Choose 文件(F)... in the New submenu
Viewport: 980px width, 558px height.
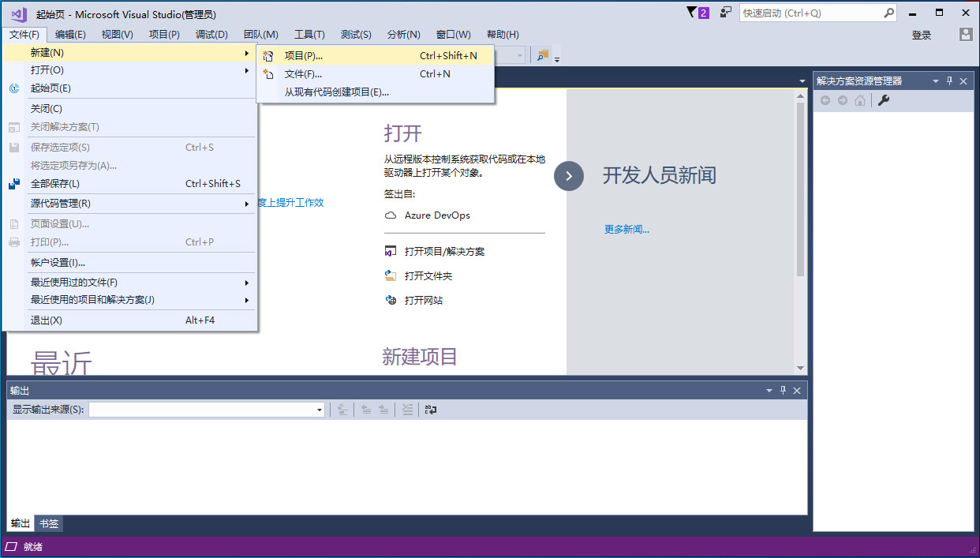[376, 74]
